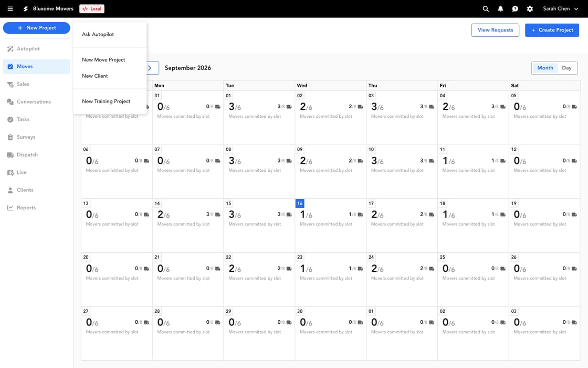588x368 pixels.
Task: Click the 3/8 trucks count on Sep 04
Action: 495,107
